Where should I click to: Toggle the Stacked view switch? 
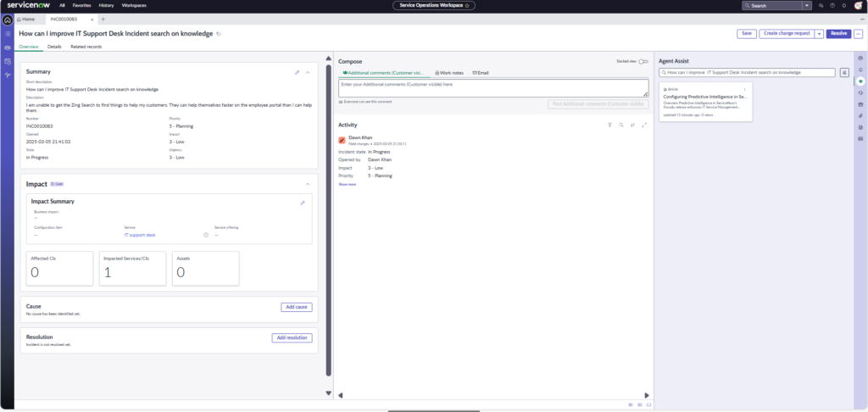coord(643,61)
